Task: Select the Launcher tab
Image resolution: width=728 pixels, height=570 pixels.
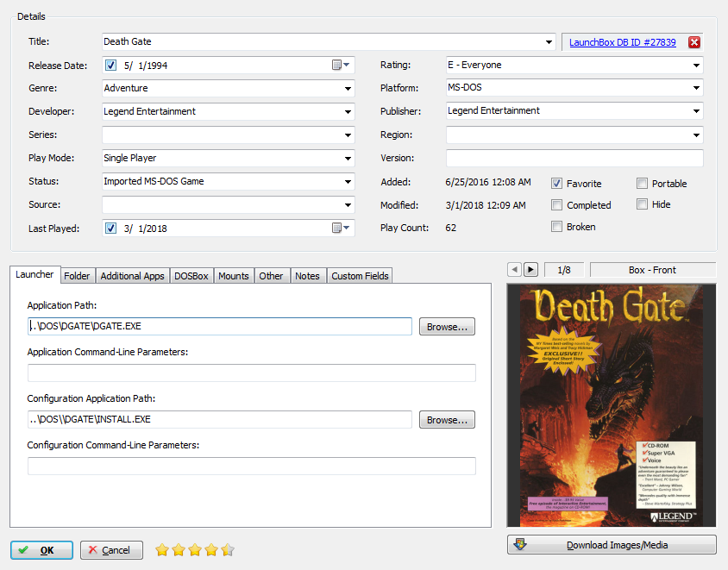Action: coord(35,274)
